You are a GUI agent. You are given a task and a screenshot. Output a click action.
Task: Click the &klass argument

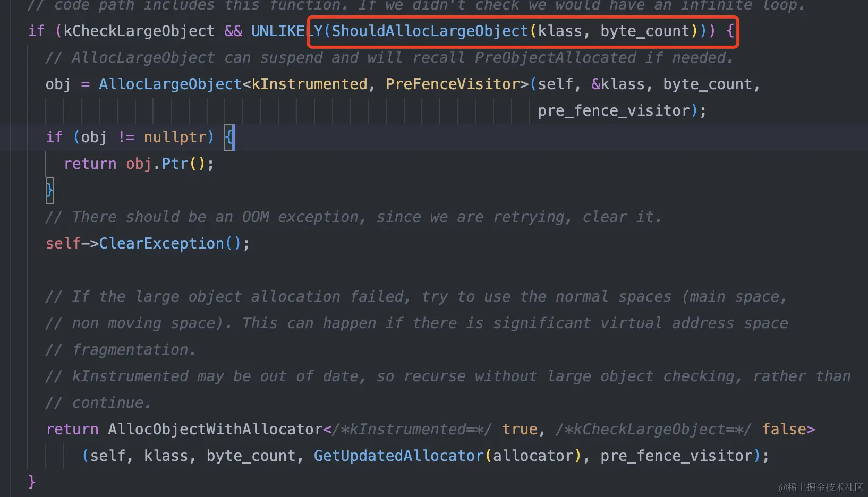[x=618, y=84]
